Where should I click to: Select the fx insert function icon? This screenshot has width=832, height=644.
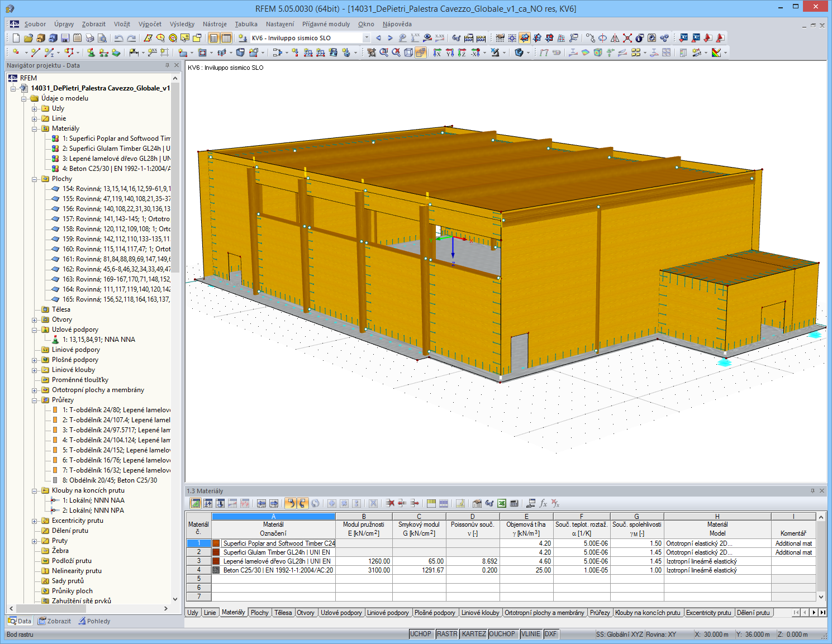(x=543, y=503)
